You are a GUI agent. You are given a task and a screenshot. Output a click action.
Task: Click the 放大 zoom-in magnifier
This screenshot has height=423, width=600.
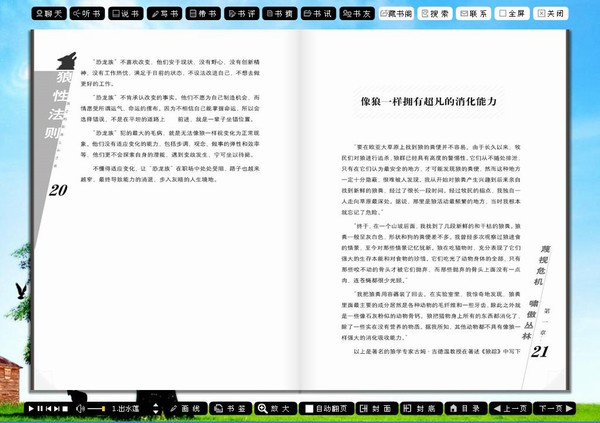tap(275, 409)
